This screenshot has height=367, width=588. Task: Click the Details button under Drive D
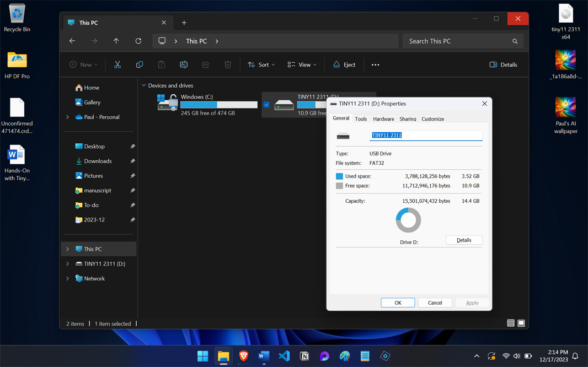[x=464, y=240]
